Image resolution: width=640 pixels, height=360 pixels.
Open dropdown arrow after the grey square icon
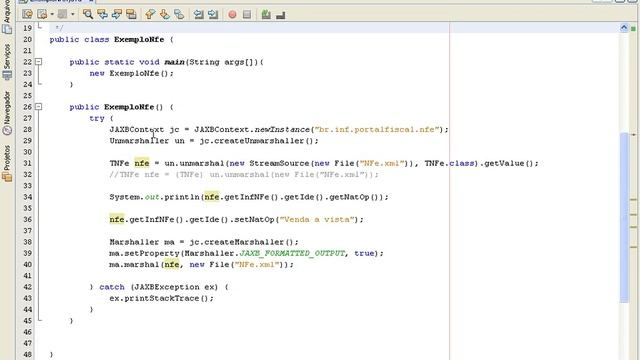point(73,14)
